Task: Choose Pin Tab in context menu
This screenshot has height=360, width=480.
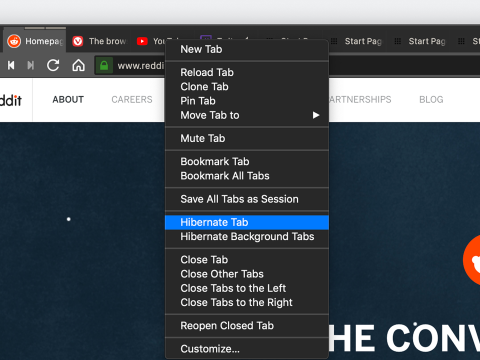Action: tap(247, 101)
